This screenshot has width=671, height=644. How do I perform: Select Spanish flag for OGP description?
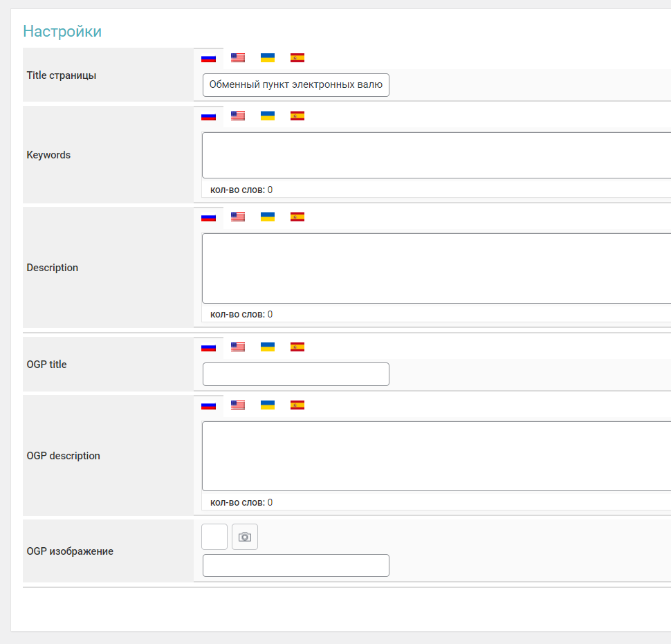[297, 405]
